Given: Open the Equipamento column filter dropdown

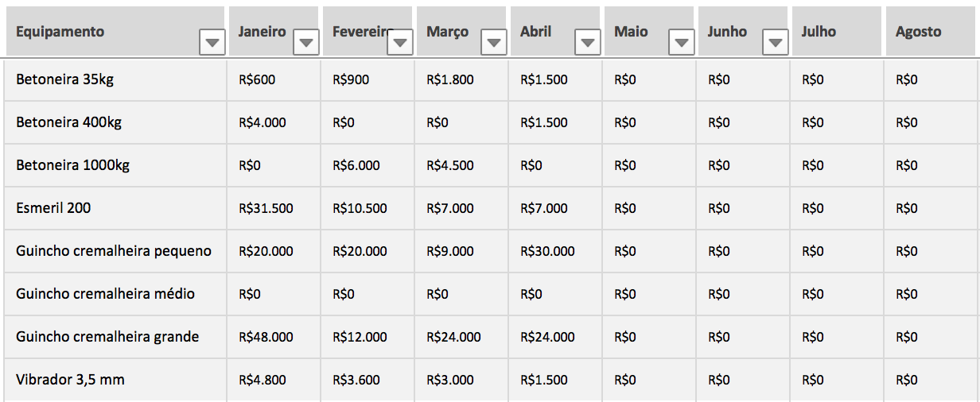Looking at the screenshot, I should 212,43.
